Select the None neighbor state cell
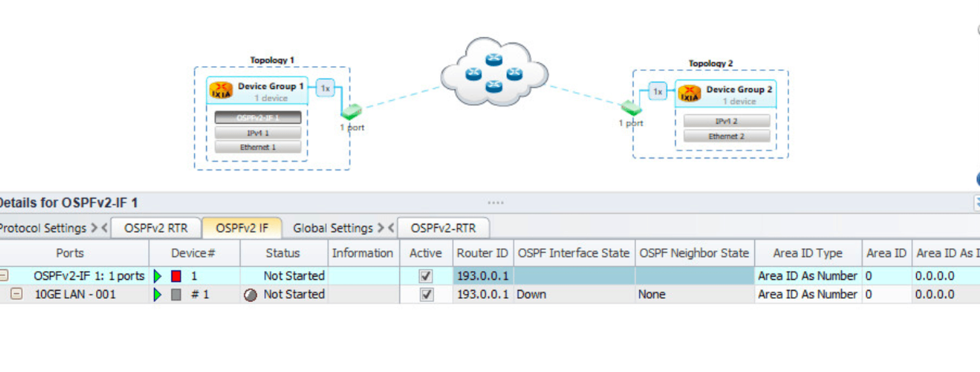Screen dimensions: 980x372 tap(694, 294)
